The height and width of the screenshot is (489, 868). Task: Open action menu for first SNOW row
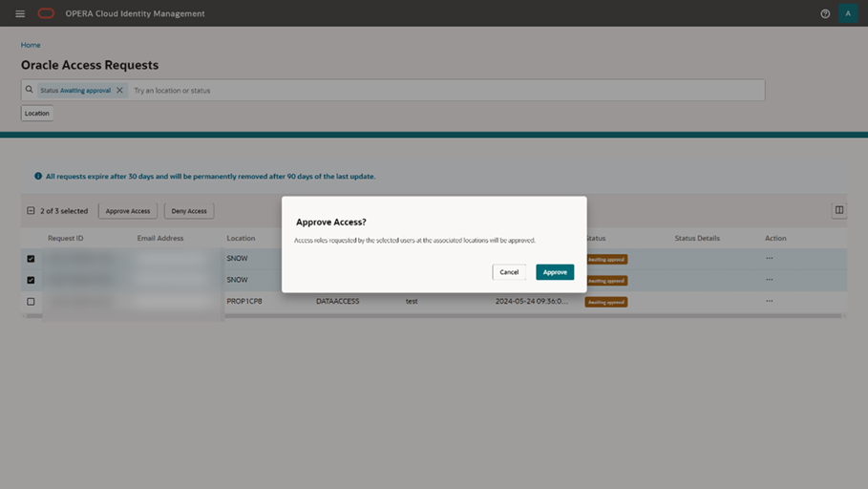point(770,258)
